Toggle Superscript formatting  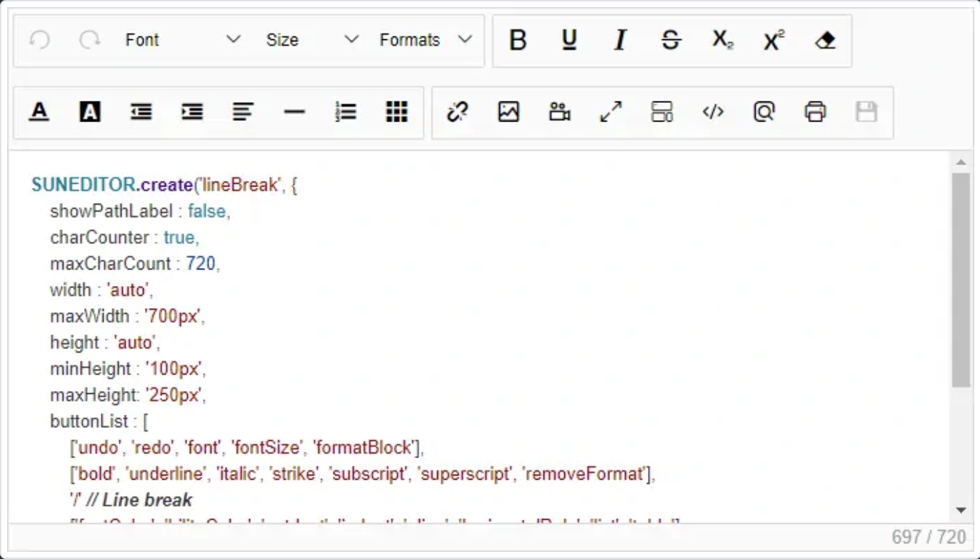[774, 40]
